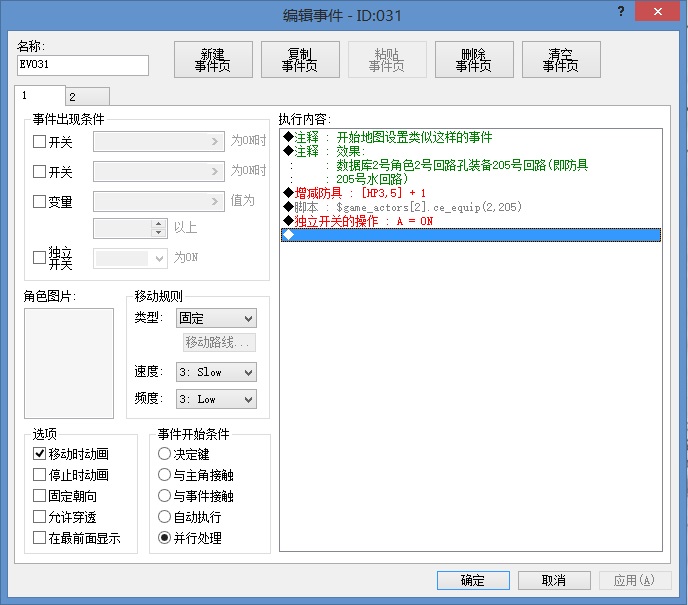Select the highlighted empty command line
The width and height of the screenshot is (688, 605).
tap(471, 235)
